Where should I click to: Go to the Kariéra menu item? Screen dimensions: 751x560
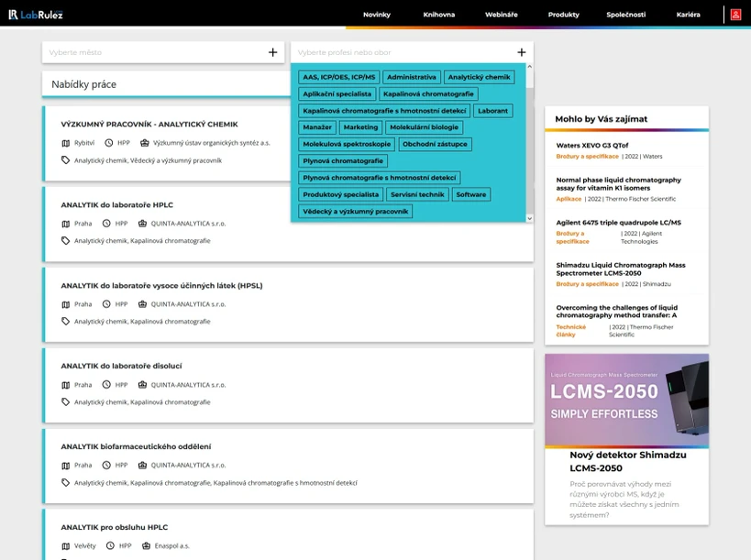pyautogui.click(x=688, y=15)
